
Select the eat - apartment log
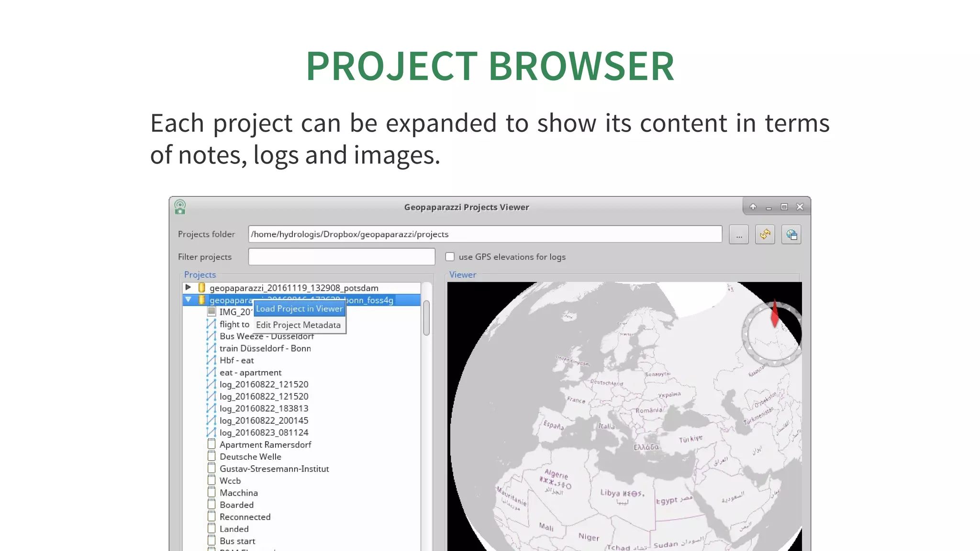point(250,373)
